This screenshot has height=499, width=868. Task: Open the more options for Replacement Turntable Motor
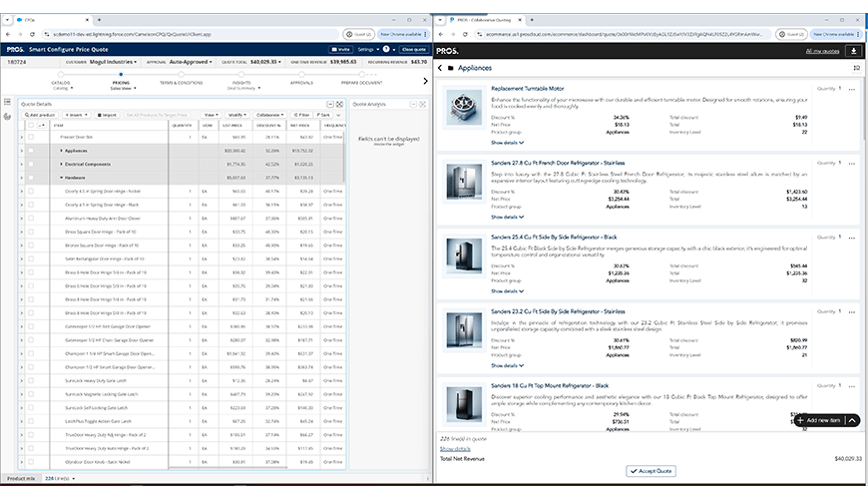coord(851,89)
